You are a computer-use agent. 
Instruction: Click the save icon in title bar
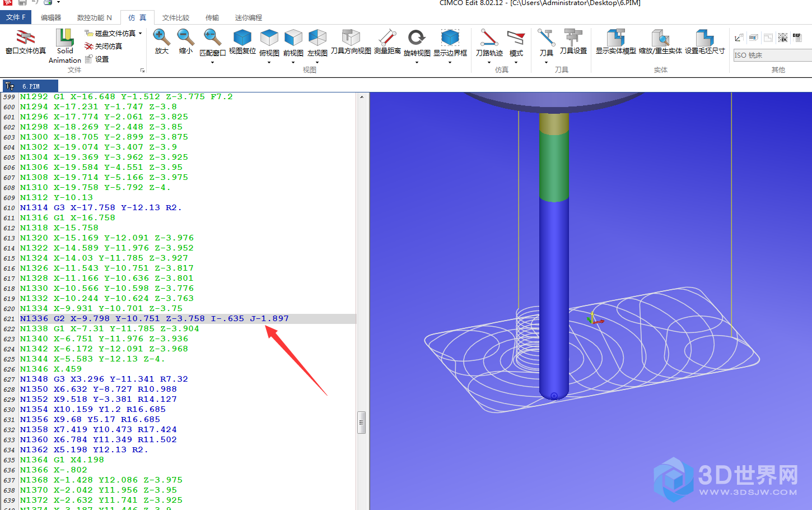click(x=22, y=3)
